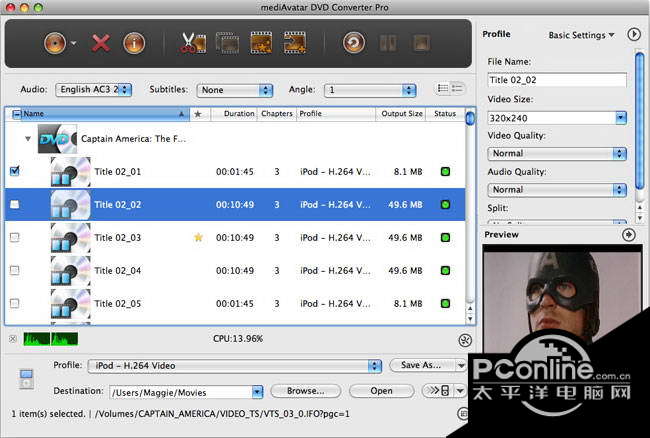The height and width of the screenshot is (438, 650).
Task: Start conversion with the round convert button
Action: [x=354, y=43]
